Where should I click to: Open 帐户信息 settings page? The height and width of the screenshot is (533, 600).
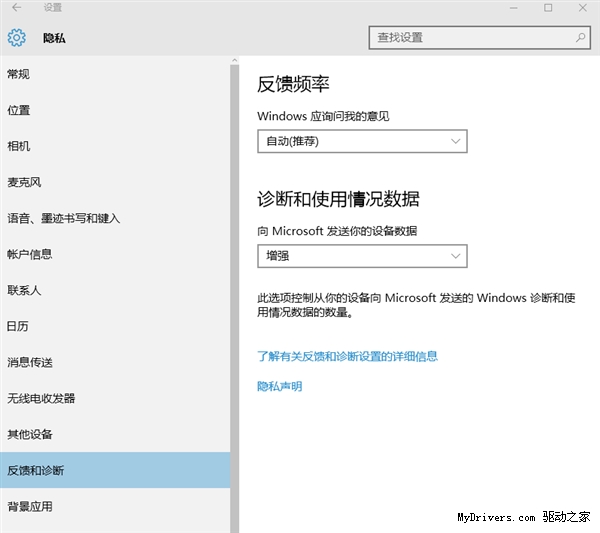[x=30, y=254]
